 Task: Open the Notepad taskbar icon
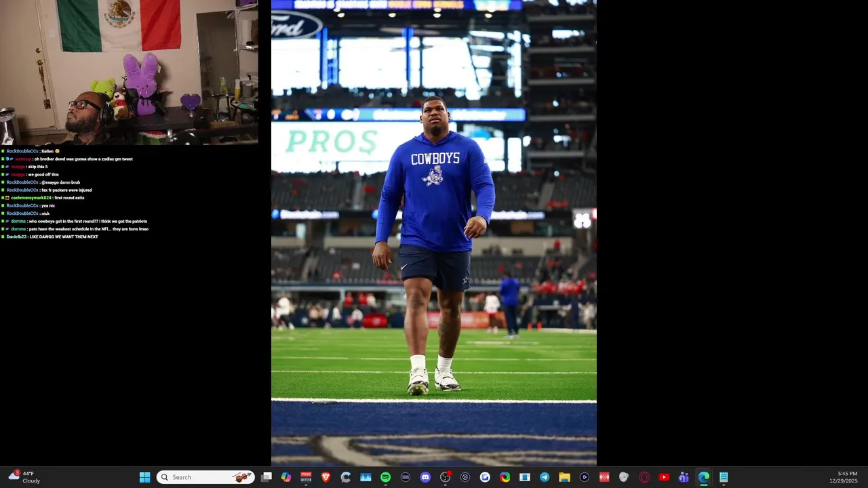[724, 477]
